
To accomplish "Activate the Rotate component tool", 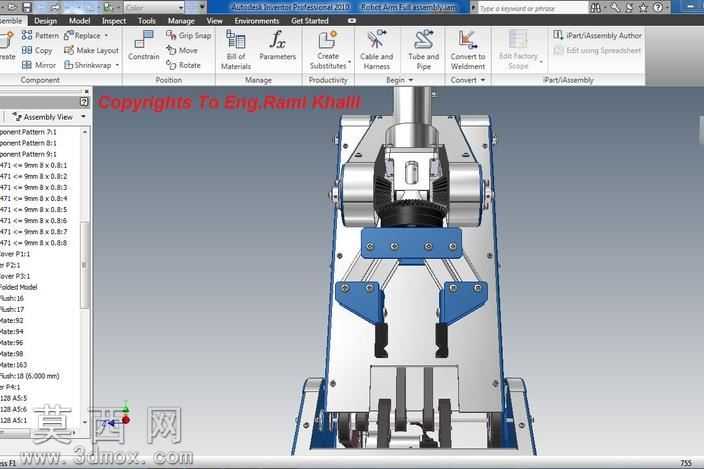I will click(x=183, y=65).
